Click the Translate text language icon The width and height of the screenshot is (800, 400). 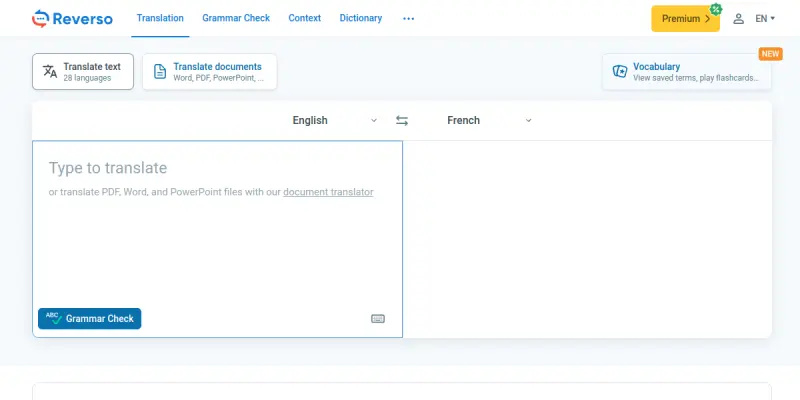pyautogui.click(x=50, y=71)
